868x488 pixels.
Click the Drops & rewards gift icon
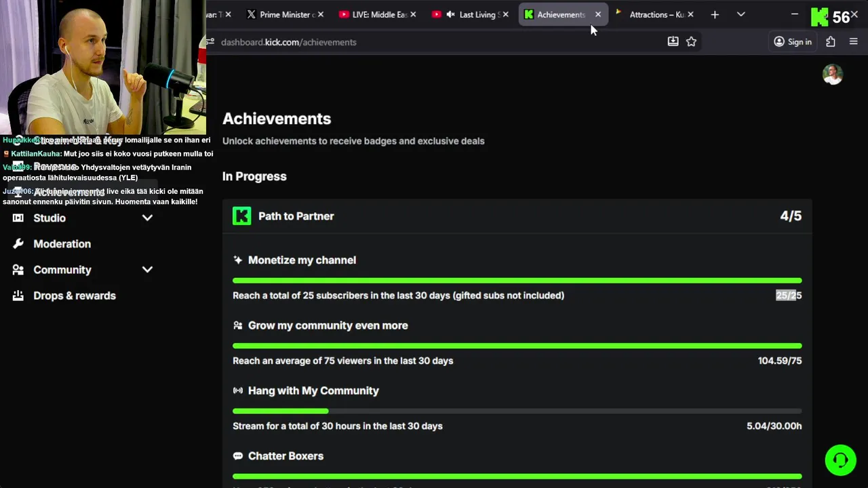coord(18,296)
